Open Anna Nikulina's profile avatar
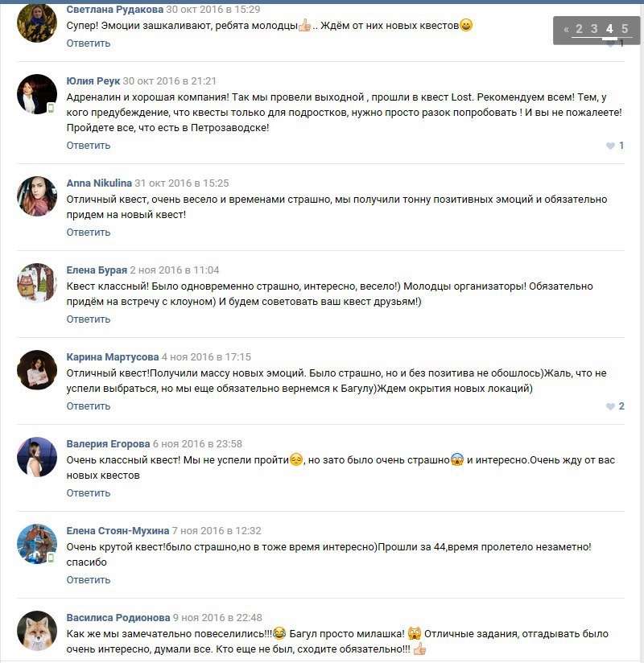This screenshot has width=644, height=663. pos(37,196)
